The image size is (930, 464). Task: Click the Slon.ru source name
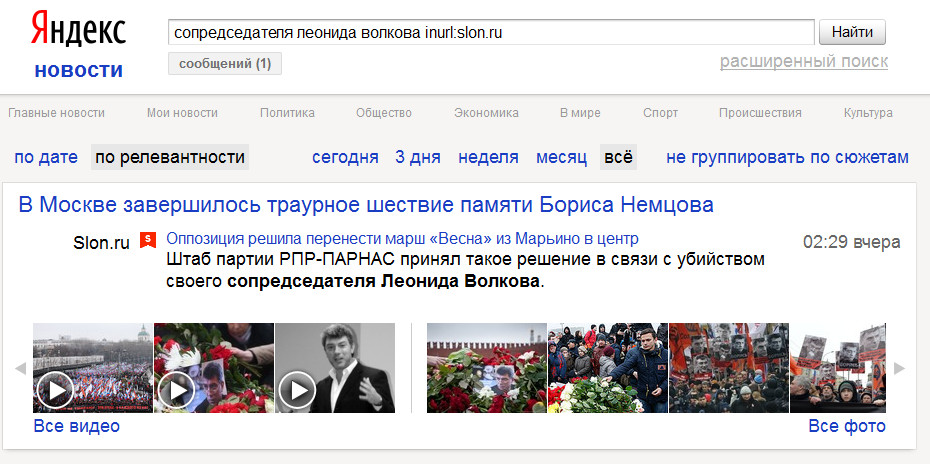(101, 243)
